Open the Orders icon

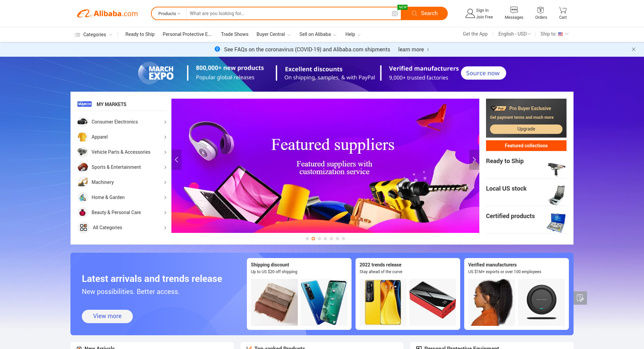pyautogui.click(x=541, y=10)
